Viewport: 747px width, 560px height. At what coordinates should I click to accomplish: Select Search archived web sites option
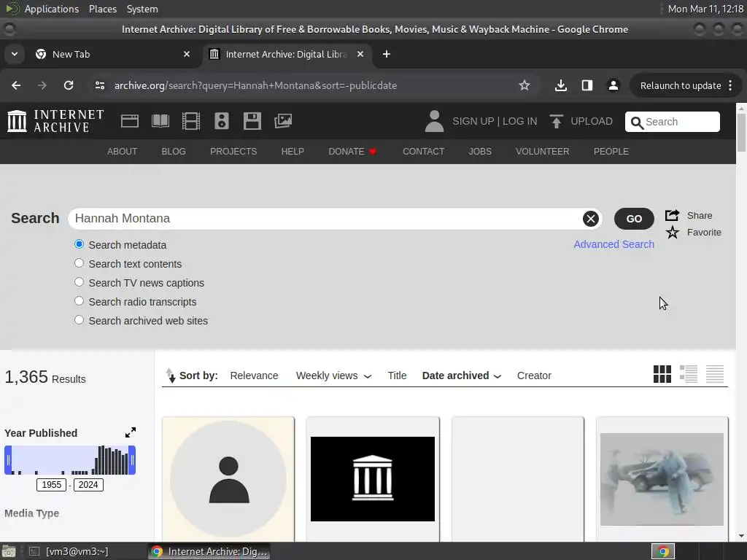79,321
